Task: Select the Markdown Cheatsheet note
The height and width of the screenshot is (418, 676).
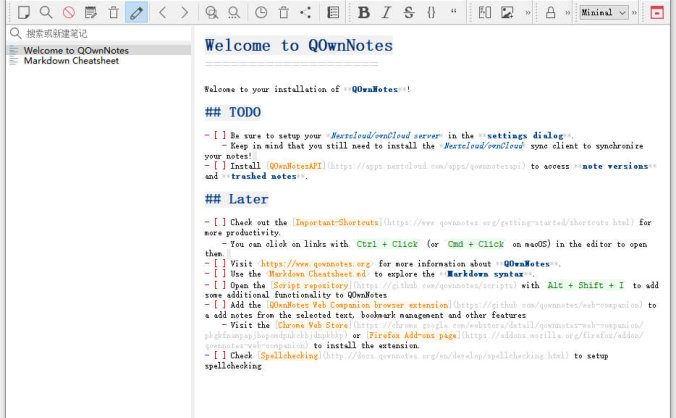Action: pos(99,61)
